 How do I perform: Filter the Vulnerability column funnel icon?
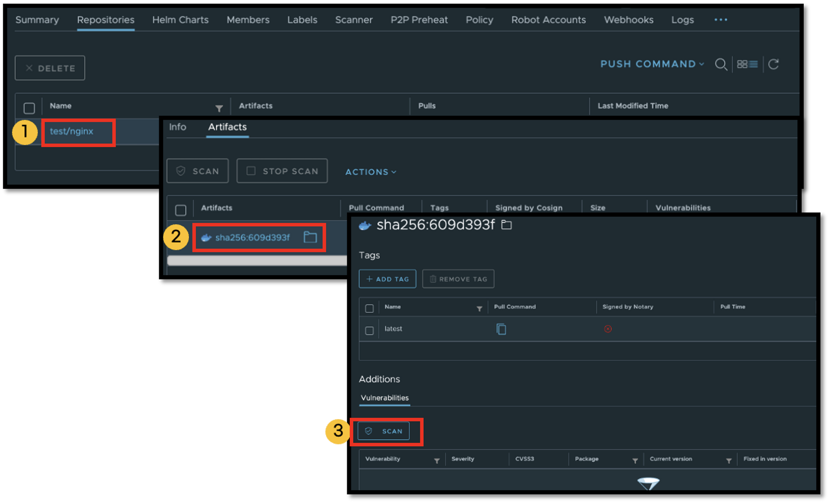tap(437, 461)
